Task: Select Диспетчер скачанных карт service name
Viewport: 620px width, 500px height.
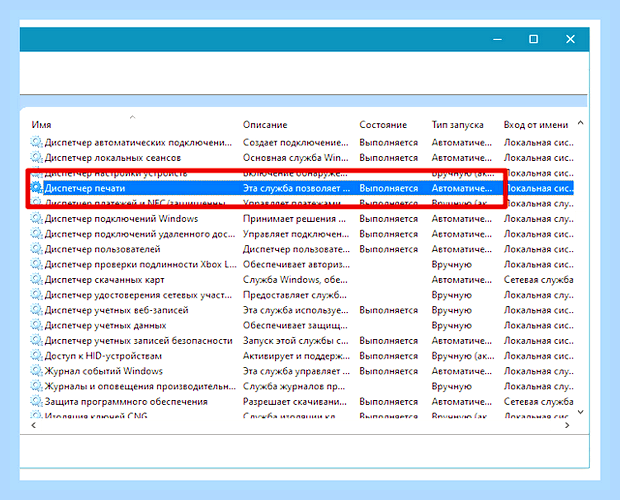Action: (x=104, y=279)
